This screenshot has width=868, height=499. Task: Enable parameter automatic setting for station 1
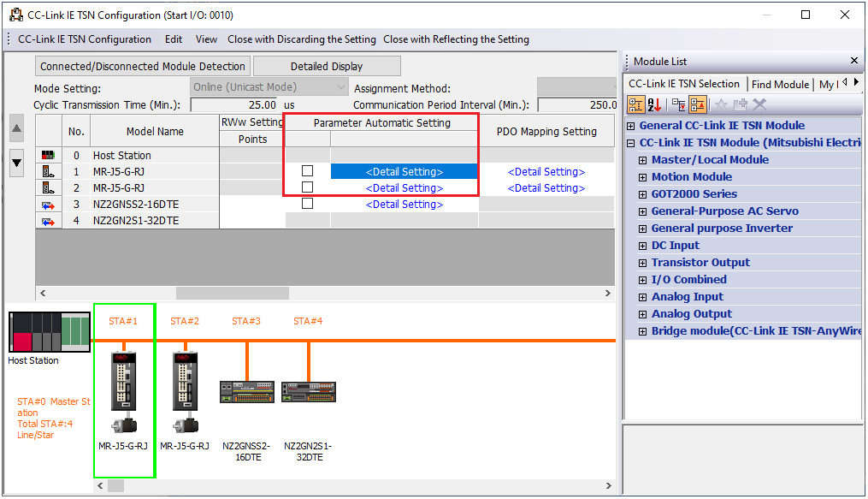pyautogui.click(x=307, y=171)
